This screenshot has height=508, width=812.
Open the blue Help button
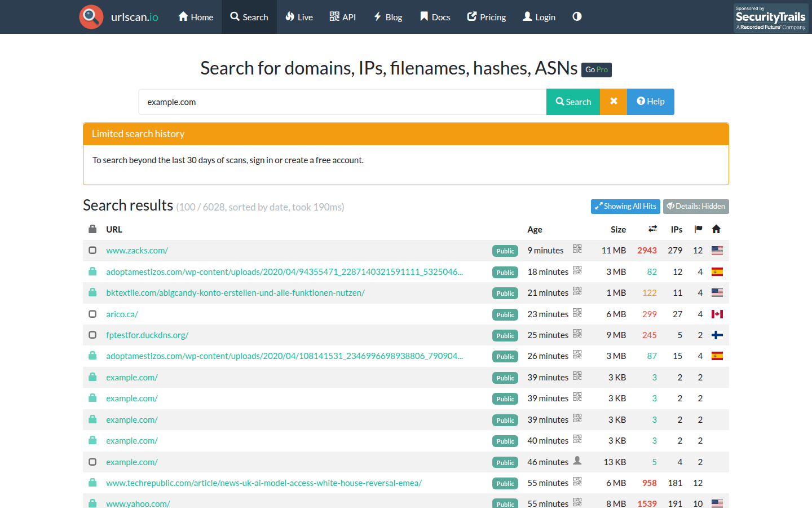click(x=651, y=102)
